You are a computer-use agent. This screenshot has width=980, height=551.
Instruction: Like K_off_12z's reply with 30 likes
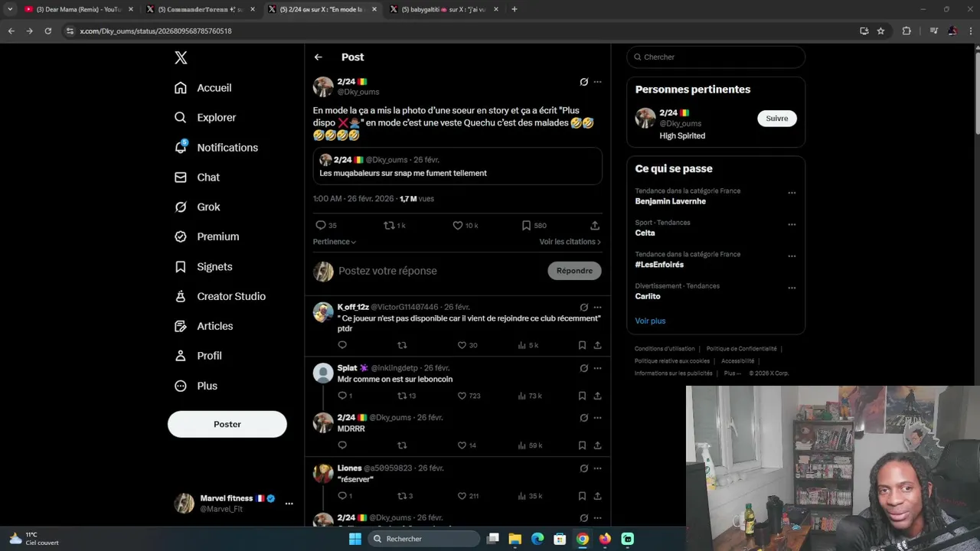tap(462, 345)
